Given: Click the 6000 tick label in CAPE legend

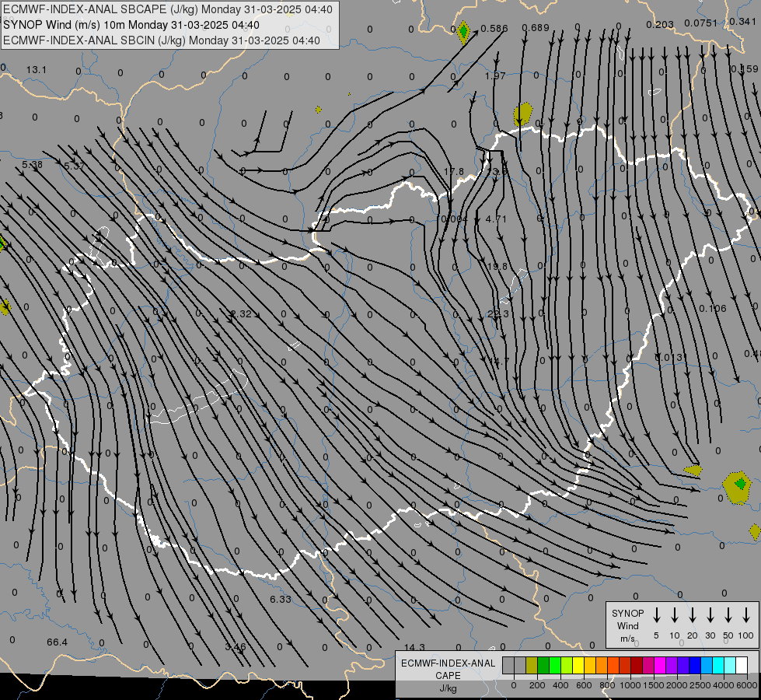Looking at the screenshot, I should point(746,685).
